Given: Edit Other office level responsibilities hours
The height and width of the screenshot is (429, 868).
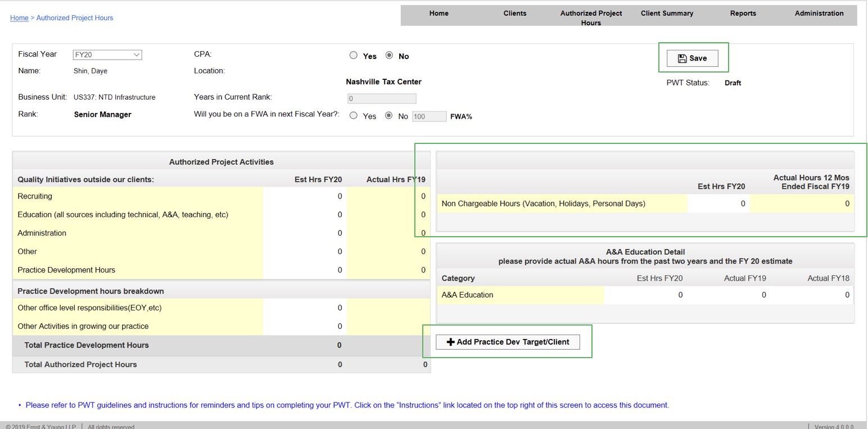Looking at the screenshot, I should pyautogui.click(x=305, y=308).
